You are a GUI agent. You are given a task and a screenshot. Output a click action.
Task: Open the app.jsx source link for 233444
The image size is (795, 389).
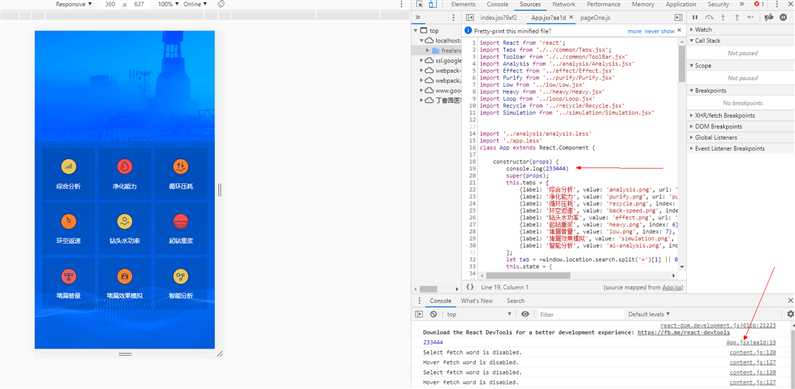click(751, 343)
